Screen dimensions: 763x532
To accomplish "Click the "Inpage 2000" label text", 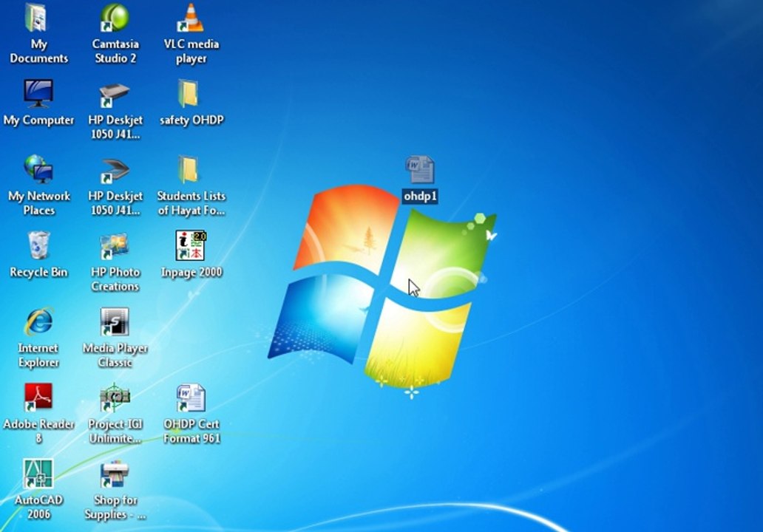I will (191, 272).
